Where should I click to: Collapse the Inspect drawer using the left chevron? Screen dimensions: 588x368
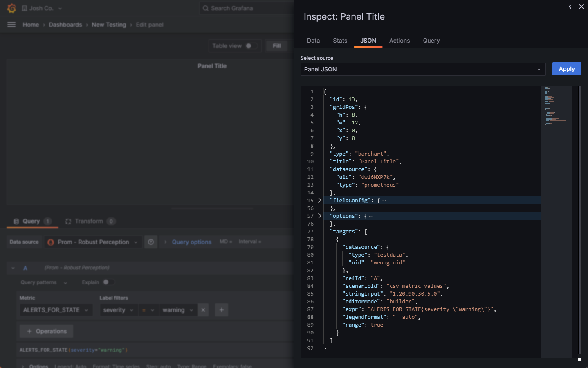click(570, 7)
